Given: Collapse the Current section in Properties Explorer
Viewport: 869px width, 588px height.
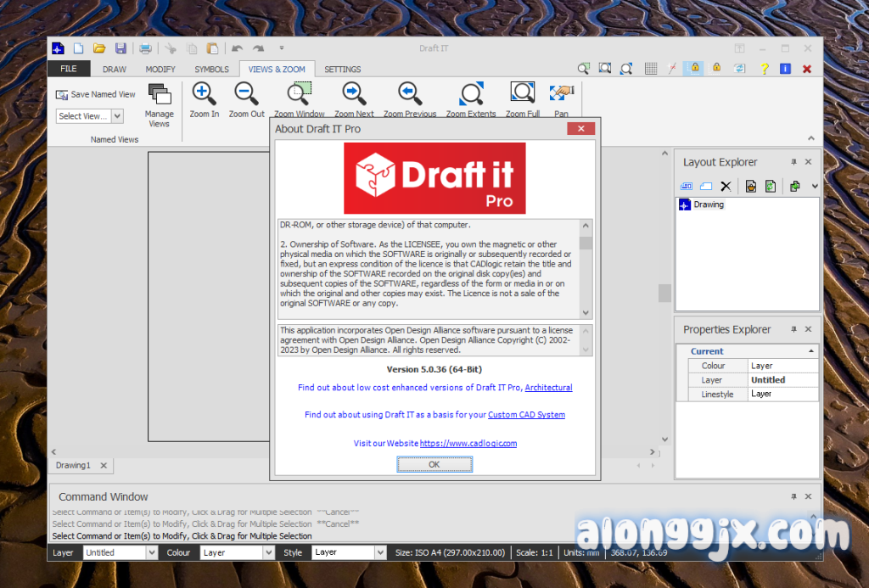Looking at the screenshot, I should (x=810, y=351).
